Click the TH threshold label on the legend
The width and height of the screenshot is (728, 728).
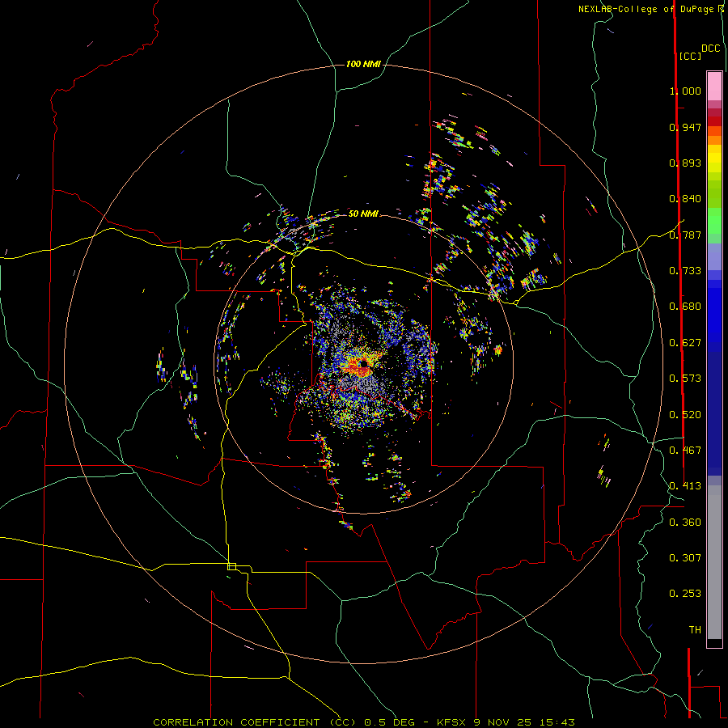tap(695, 630)
